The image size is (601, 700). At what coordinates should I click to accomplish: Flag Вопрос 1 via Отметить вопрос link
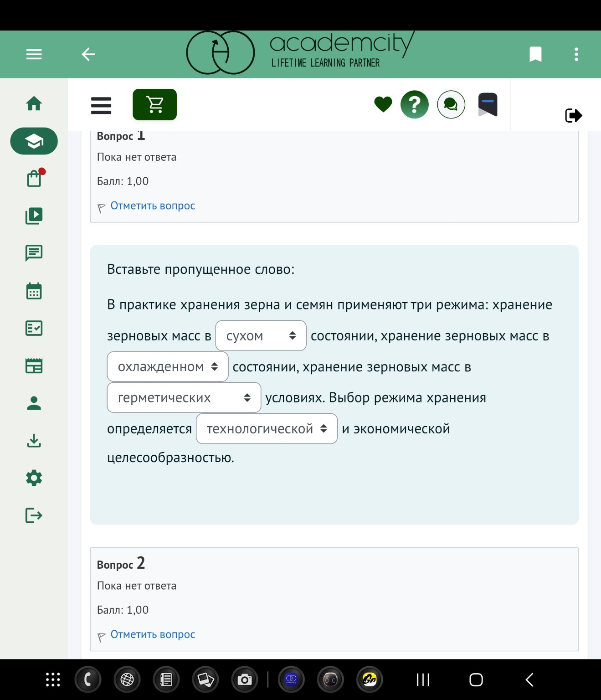(x=153, y=206)
